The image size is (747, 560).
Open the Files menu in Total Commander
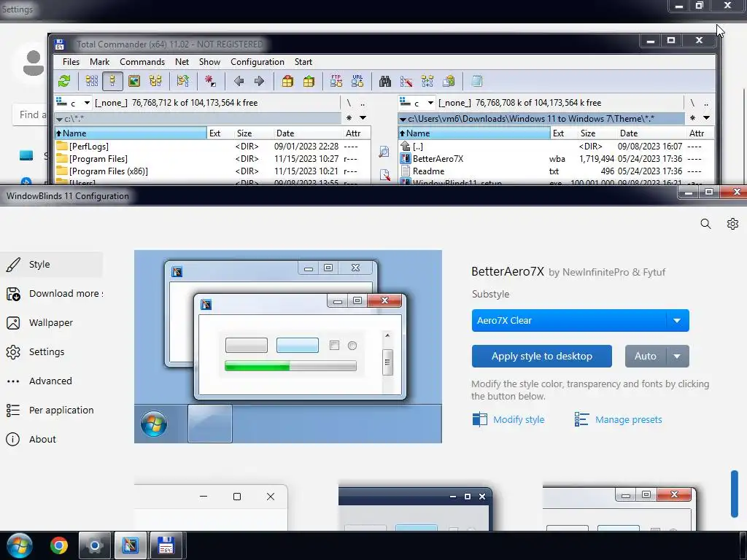tap(71, 62)
